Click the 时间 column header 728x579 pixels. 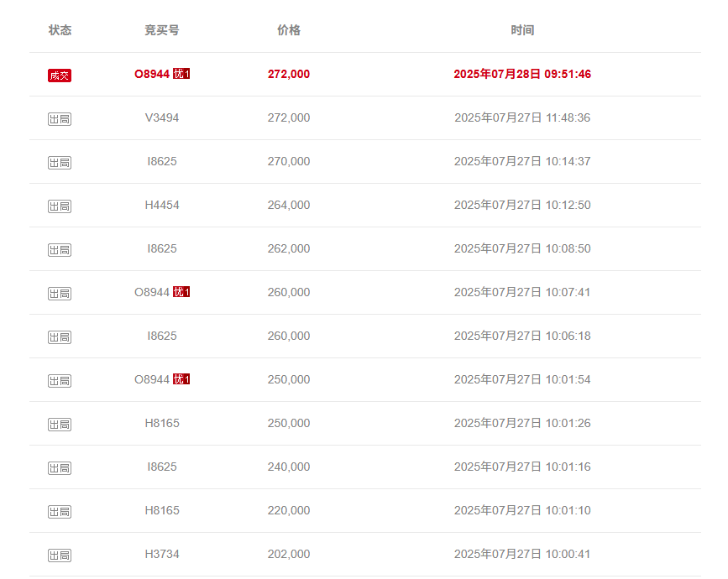522,30
